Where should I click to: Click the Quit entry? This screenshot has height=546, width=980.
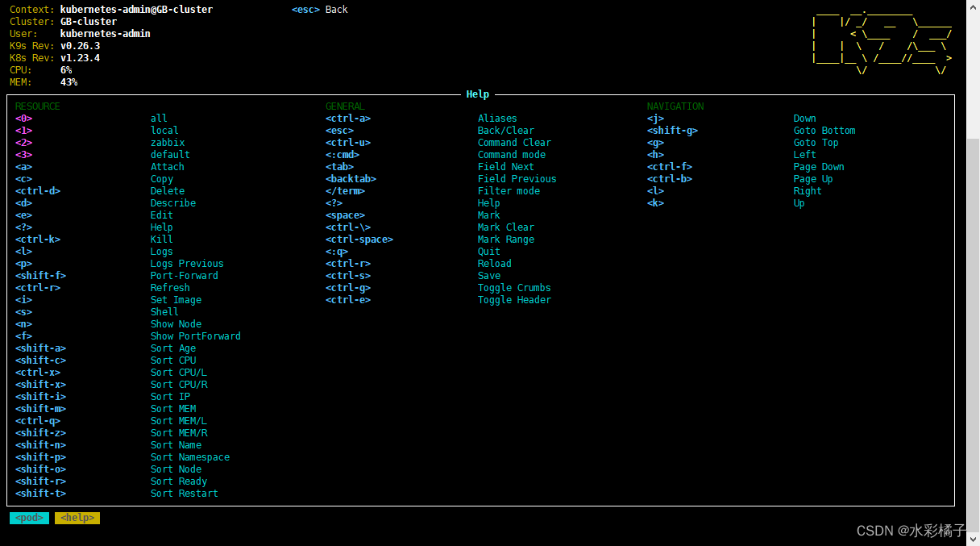(489, 252)
